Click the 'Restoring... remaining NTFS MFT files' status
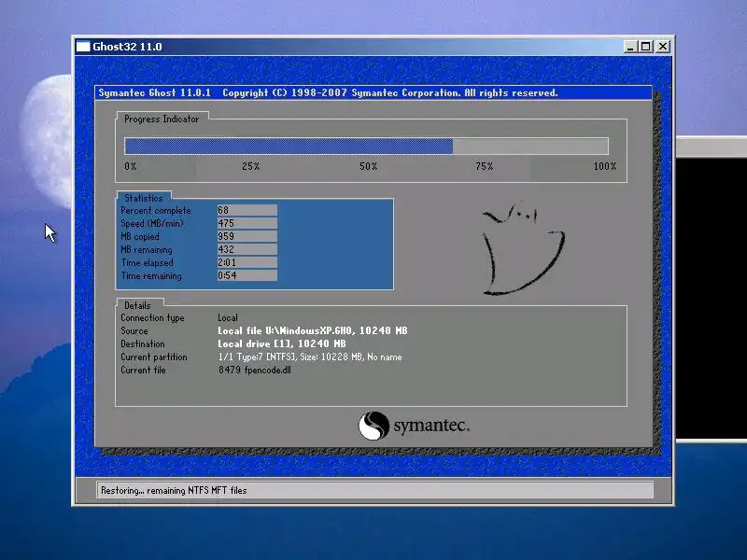Screen dimensions: 747x560 pos(174,491)
